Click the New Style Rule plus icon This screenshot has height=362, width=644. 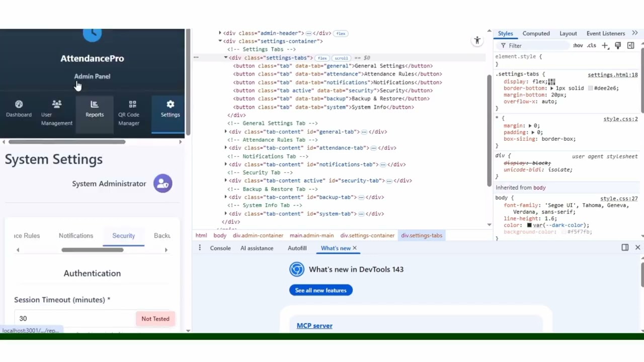[605, 46]
